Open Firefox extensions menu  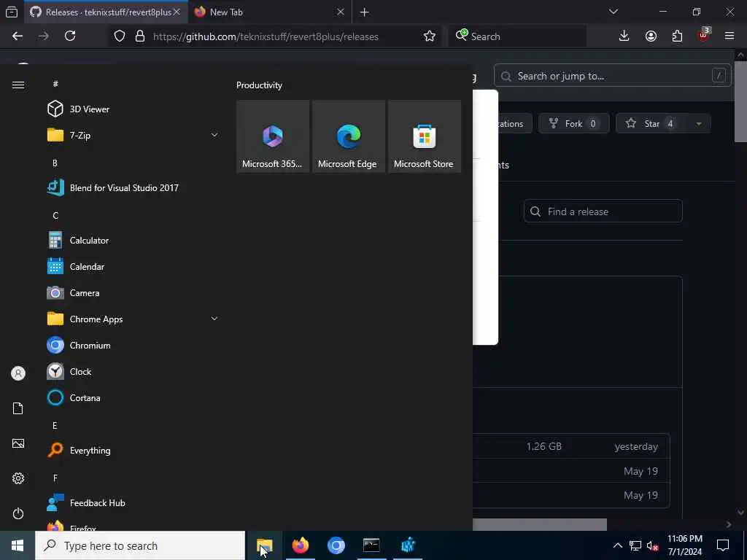(x=677, y=36)
